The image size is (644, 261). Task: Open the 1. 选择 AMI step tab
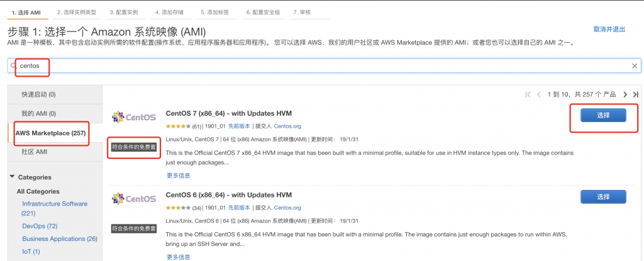[x=28, y=13]
